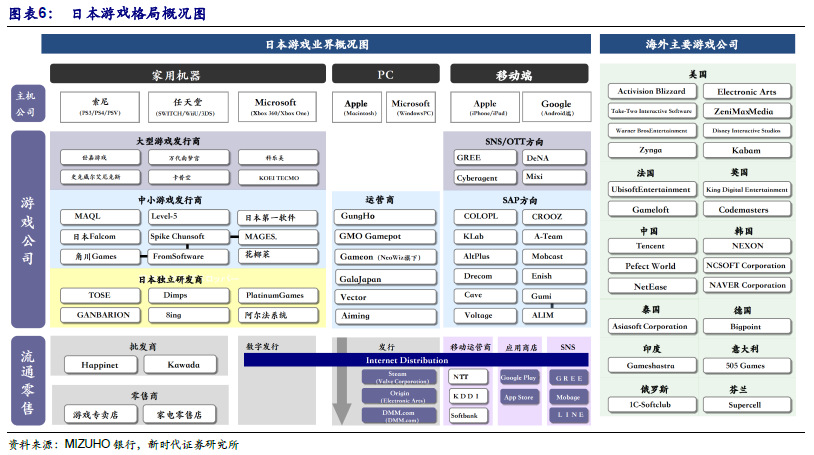Screen dimensions: 814x455
Task: Click the MAGES. box
Action: point(278,237)
